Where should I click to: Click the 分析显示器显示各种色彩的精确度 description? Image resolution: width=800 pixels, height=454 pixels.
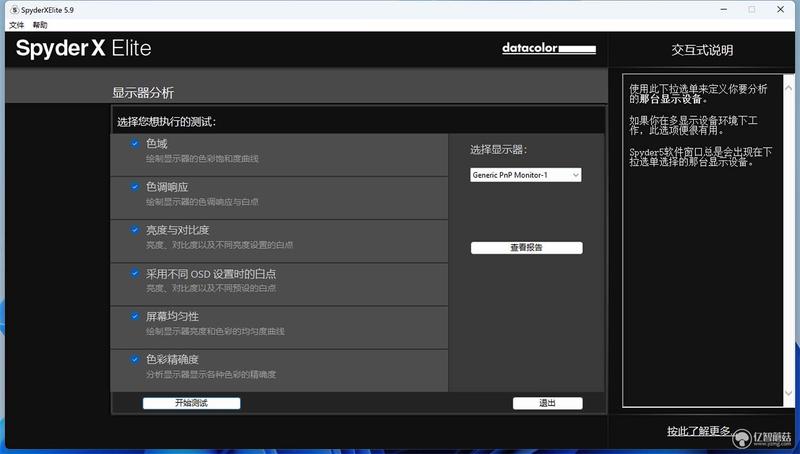point(211,374)
